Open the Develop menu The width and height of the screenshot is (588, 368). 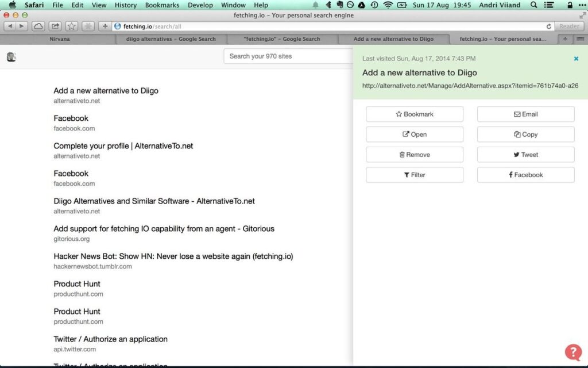tap(200, 5)
